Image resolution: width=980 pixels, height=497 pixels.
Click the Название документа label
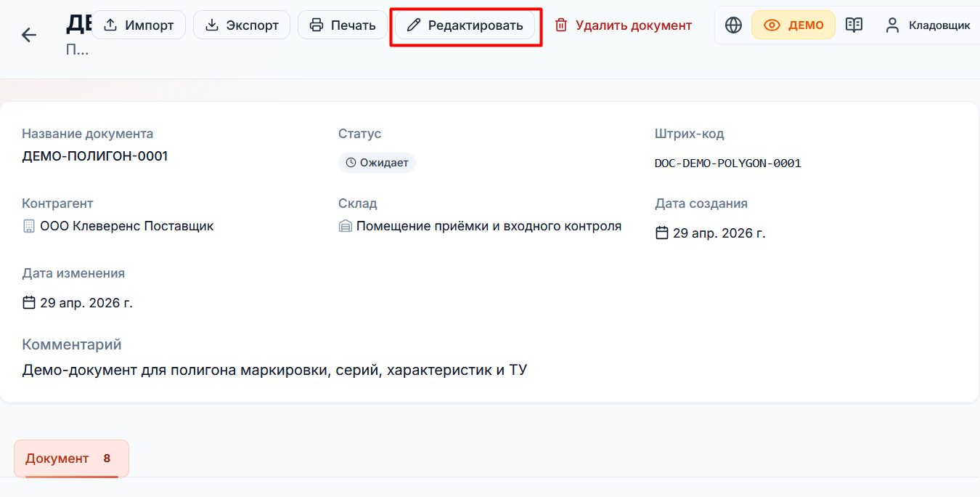[87, 134]
